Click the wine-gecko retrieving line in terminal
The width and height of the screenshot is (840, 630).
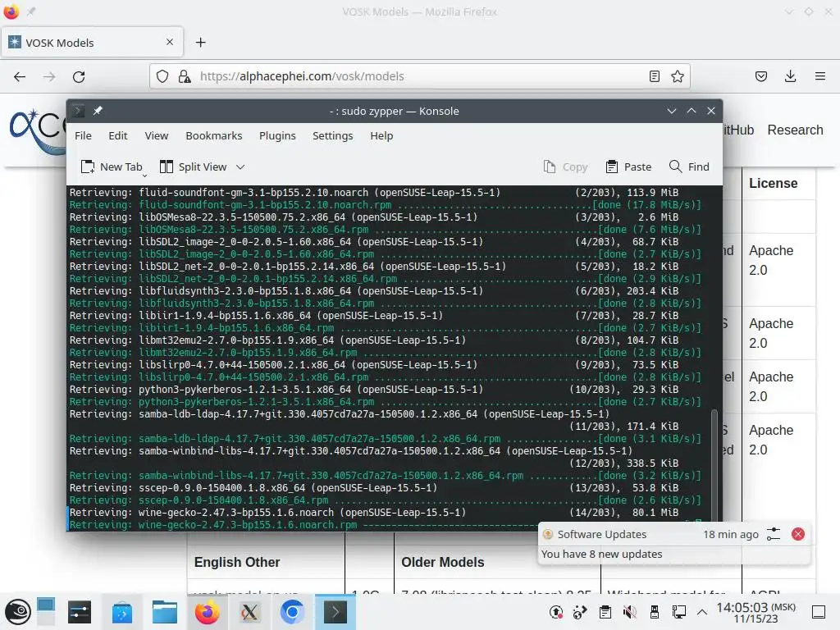(374, 513)
